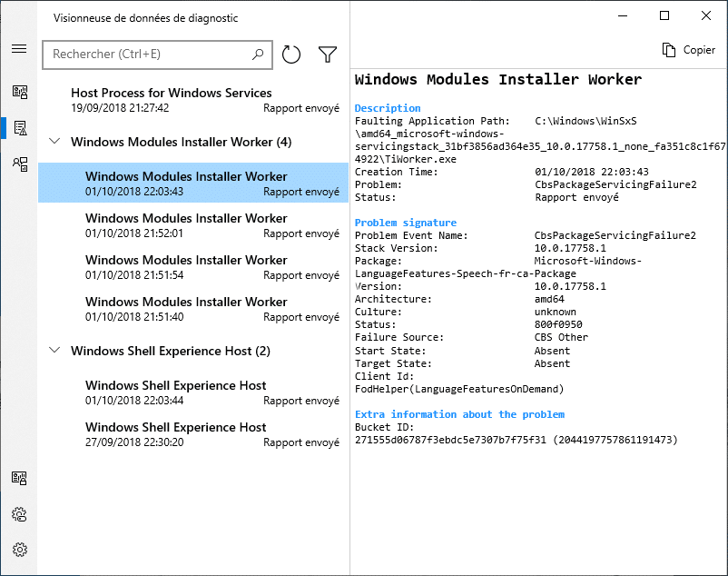Select Installer Worker report from 21:52:01
The height and width of the screenshot is (576, 728).
click(193, 225)
